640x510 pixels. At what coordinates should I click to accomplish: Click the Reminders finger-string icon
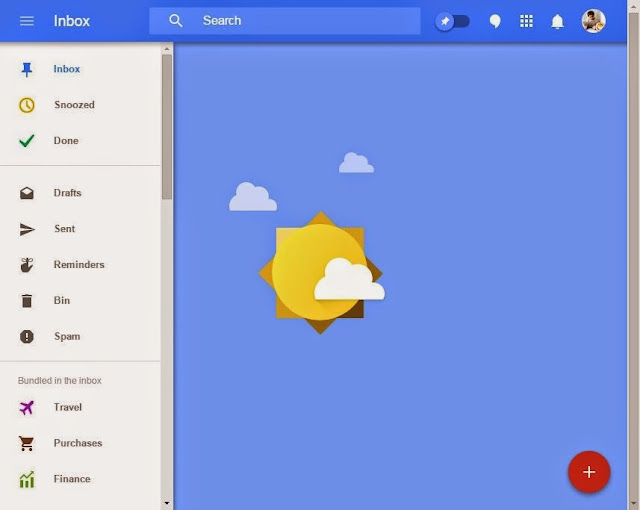pos(27,265)
